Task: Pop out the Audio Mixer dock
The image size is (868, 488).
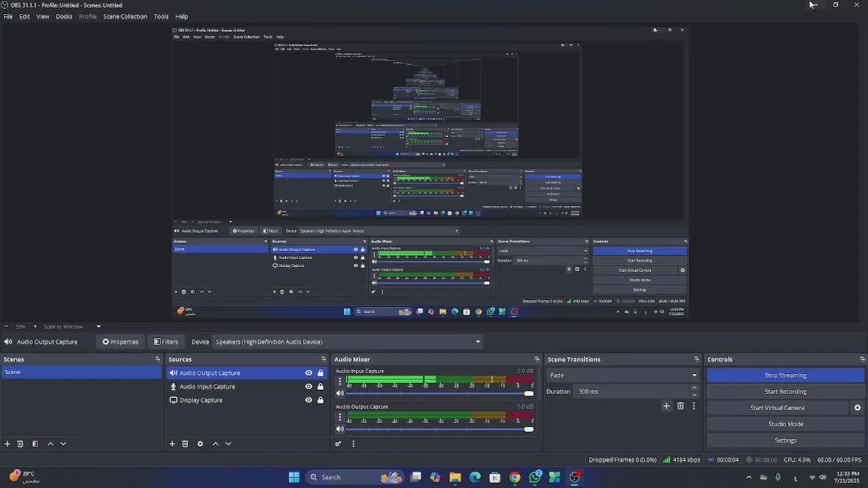Action: tap(537, 360)
